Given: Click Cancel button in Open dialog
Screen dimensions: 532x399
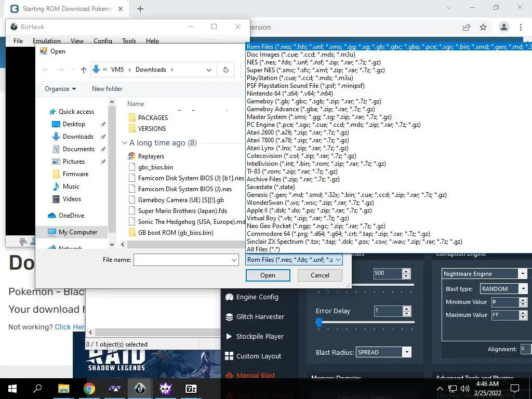Looking at the screenshot, I should tap(320, 275).
